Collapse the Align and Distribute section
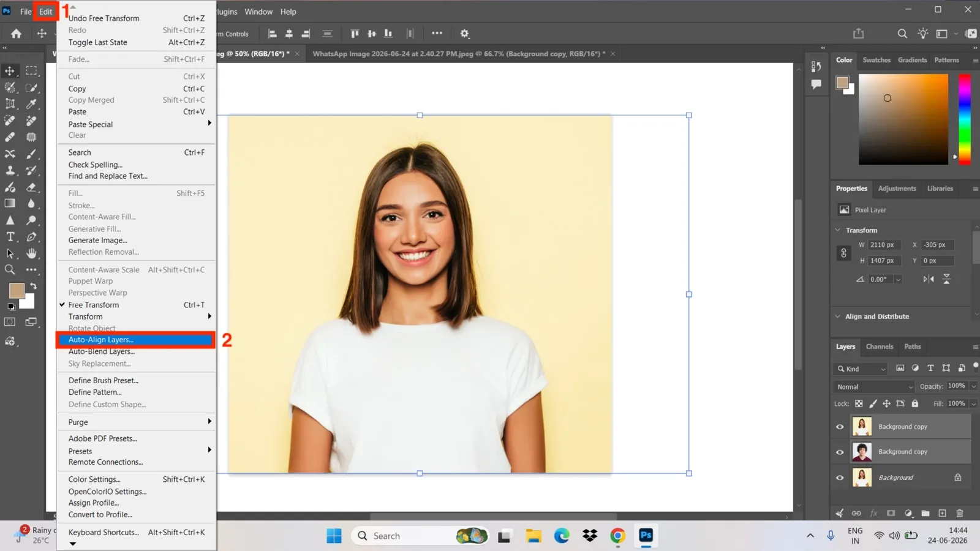 [x=838, y=317]
